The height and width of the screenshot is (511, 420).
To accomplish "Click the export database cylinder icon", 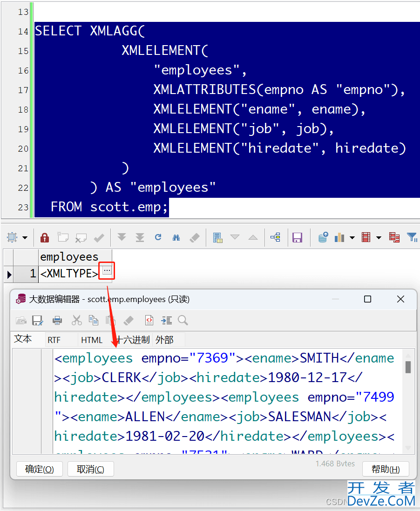I will click(323, 237).
